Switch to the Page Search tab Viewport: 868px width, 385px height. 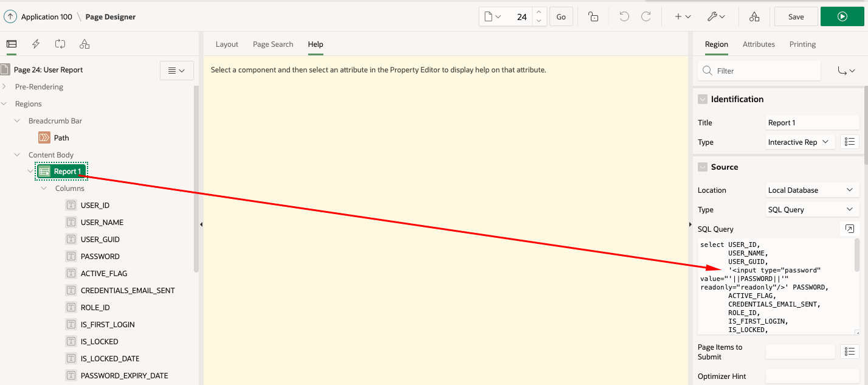pos(273,44)
